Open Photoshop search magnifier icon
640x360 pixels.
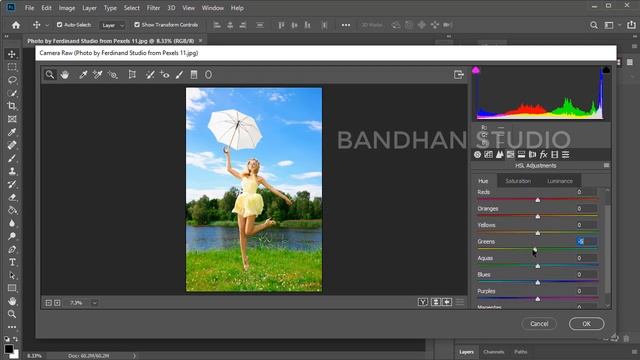594,25
